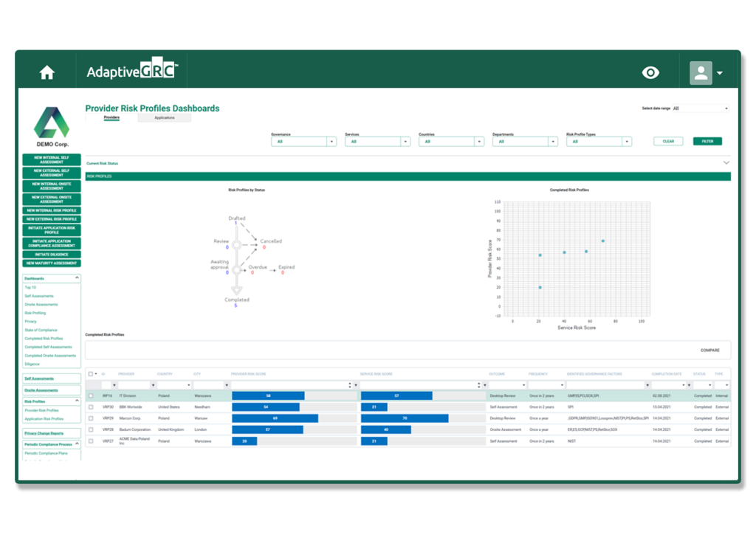Click the DEMO Corp company logo
756x535 pixels.
51,122
